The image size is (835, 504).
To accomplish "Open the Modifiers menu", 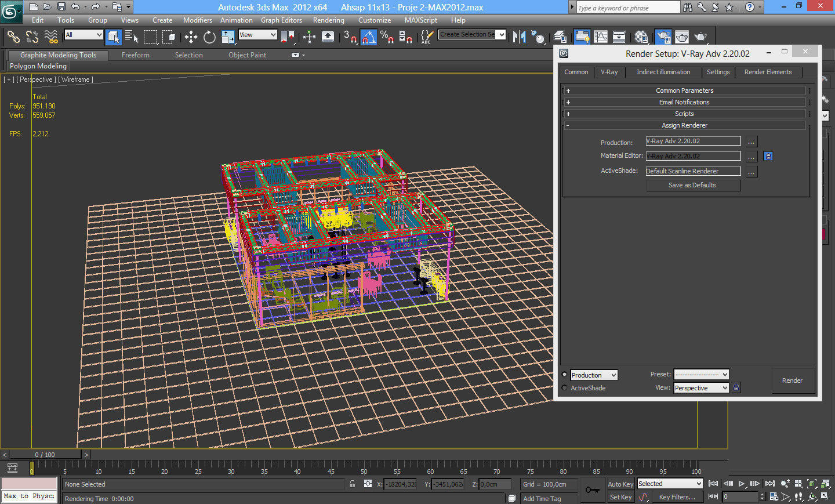I will point(197,20).
